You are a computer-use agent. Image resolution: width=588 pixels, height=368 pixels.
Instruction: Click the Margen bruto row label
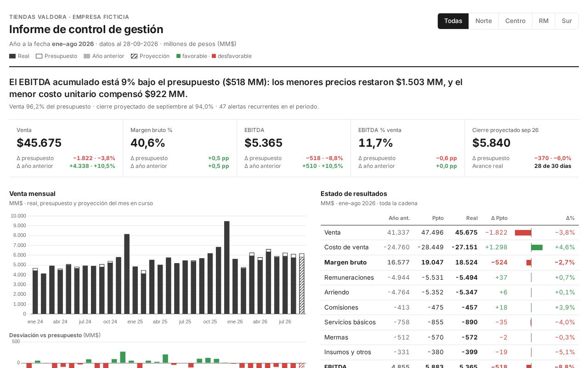click(x=345, y=263)
